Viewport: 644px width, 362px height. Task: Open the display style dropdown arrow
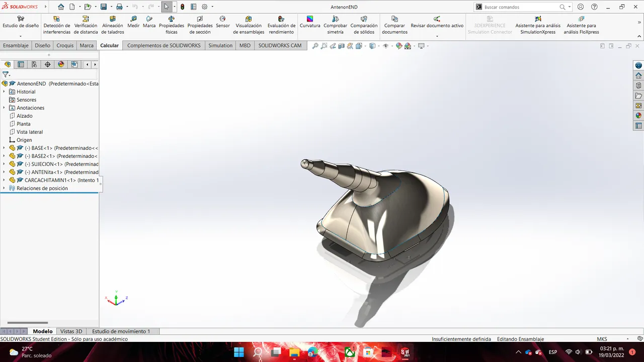(x=378, y=46)
